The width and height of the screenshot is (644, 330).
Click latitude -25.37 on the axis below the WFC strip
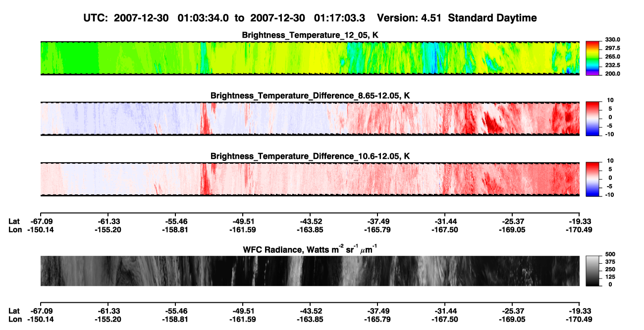click(x=513, y=311)
